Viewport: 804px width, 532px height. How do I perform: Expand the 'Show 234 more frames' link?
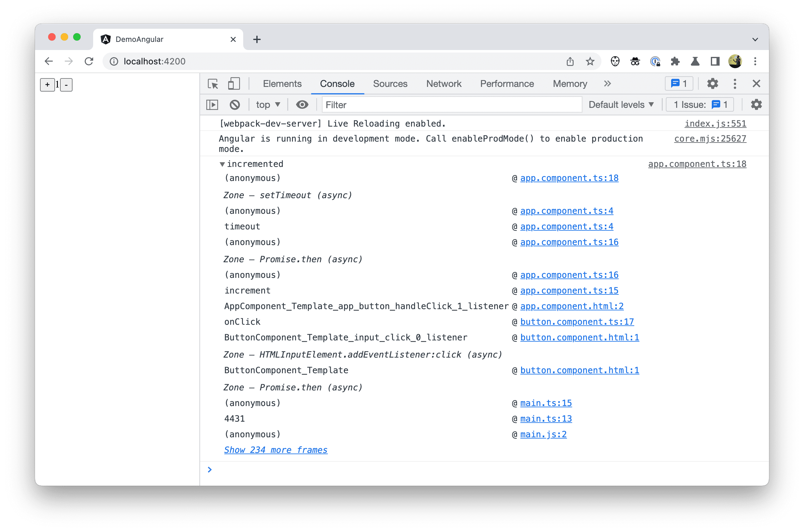point(275,450)
